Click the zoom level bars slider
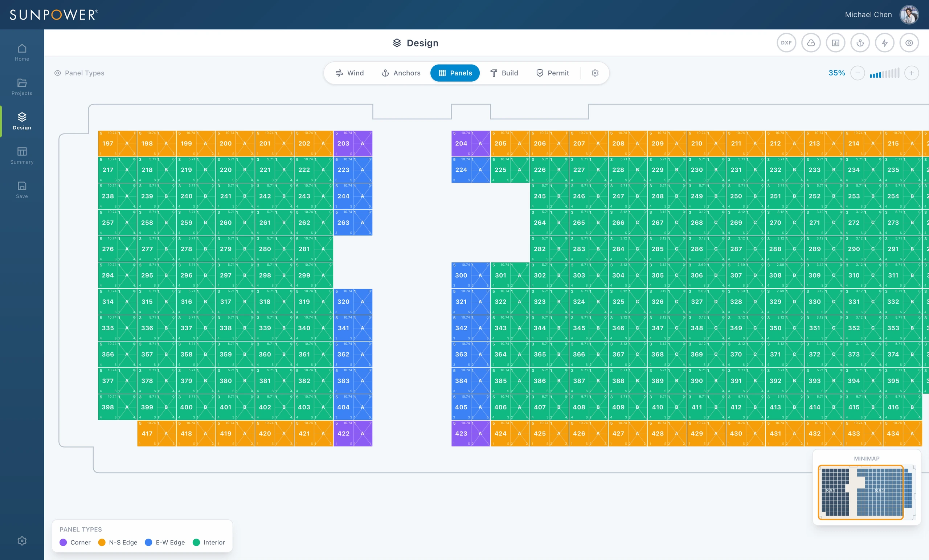The width and height of the screenshot is (929, 560). pyautogui.click(x=884, y=73)
